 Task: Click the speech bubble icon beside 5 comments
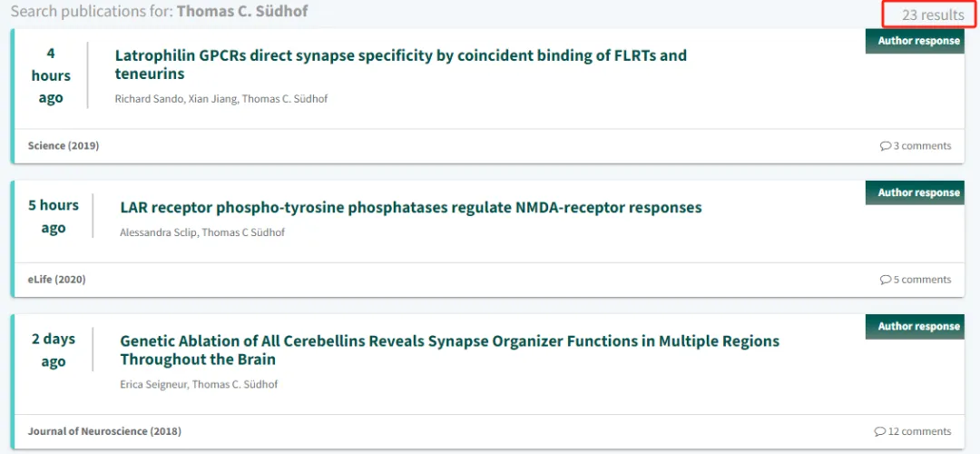[x=885, y=281]
